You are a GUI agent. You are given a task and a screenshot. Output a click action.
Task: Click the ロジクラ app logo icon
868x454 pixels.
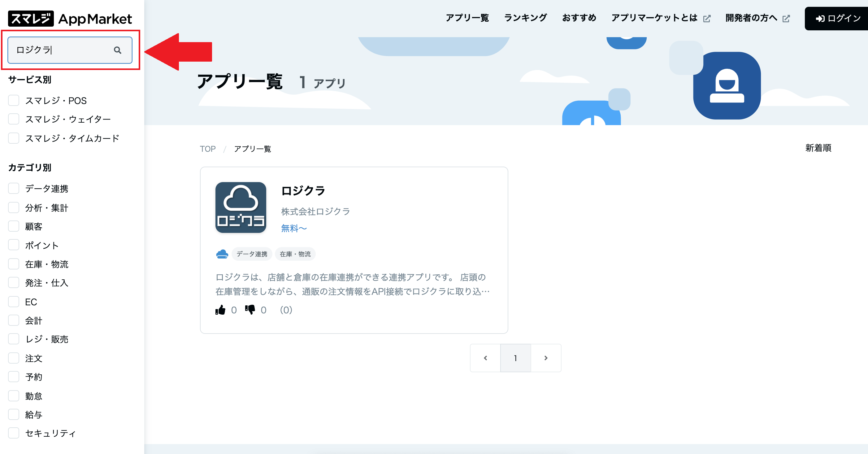(241, 207)
